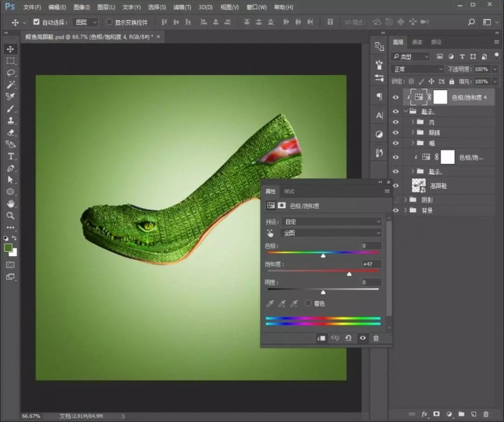Image resolution: width=504 pixels, height=422 pixels.
Task: Select the Brush tool
Action: coord(10,109)
